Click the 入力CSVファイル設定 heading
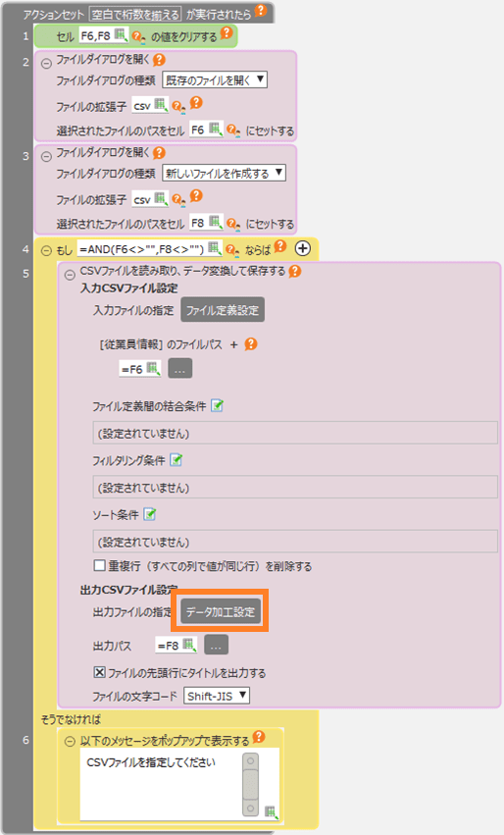This screenshot has height=835, width=504. point(128,288)
